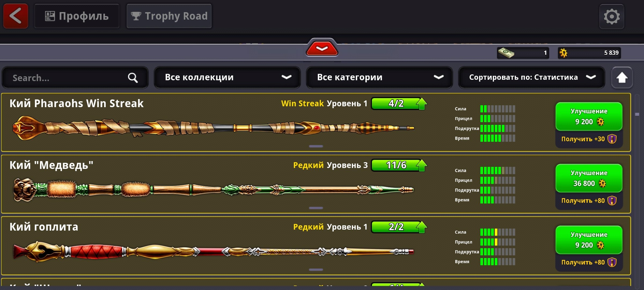Click the shield icon next to Получить +30

(x=612, y=139)
